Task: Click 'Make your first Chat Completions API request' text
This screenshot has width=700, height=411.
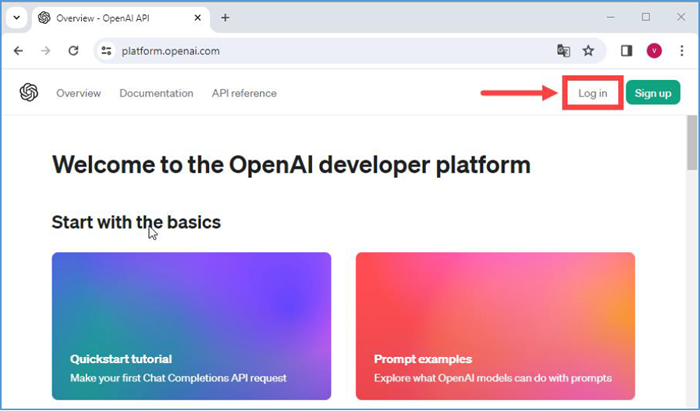Action: (x=178, y=378)
